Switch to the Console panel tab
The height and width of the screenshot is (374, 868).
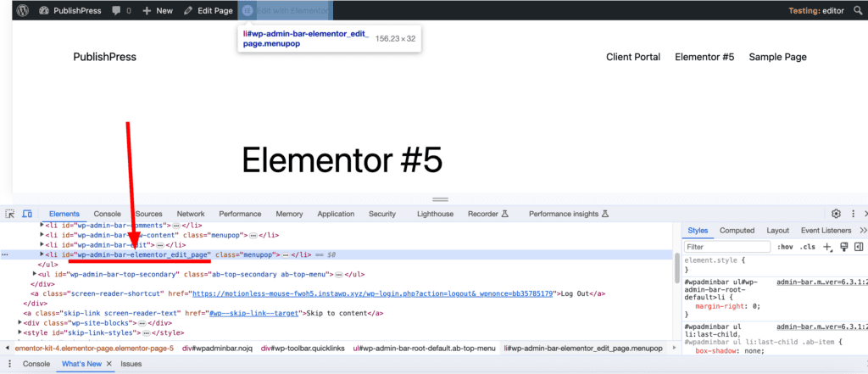click(107, 214)
